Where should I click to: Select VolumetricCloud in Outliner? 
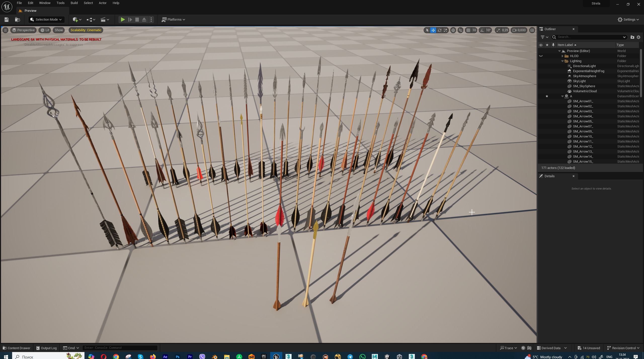pyautogui.click(x=585, y=91)
